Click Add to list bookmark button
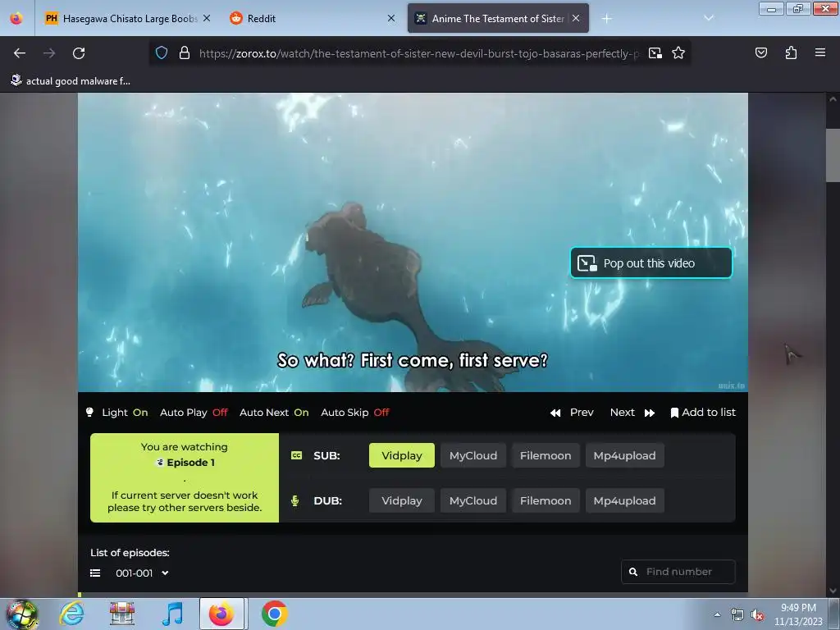 (x=703, y=413)
